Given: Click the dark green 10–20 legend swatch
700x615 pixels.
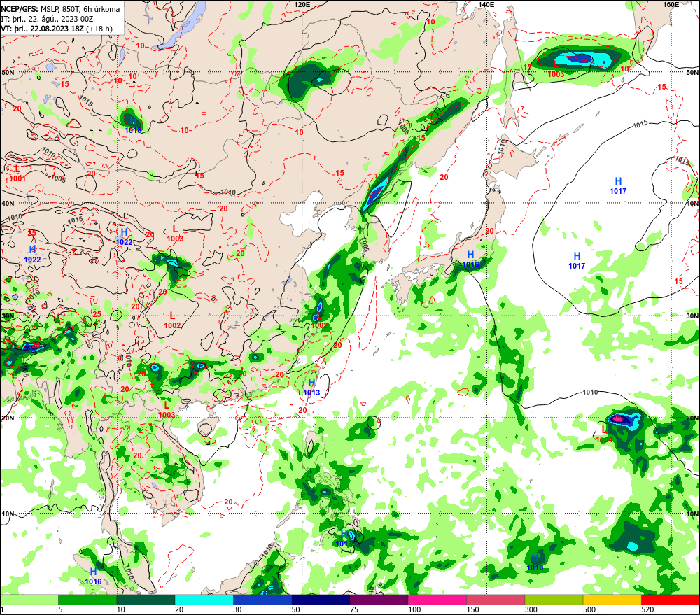Looking at the screenshot, I should click(x=146, y=600).
